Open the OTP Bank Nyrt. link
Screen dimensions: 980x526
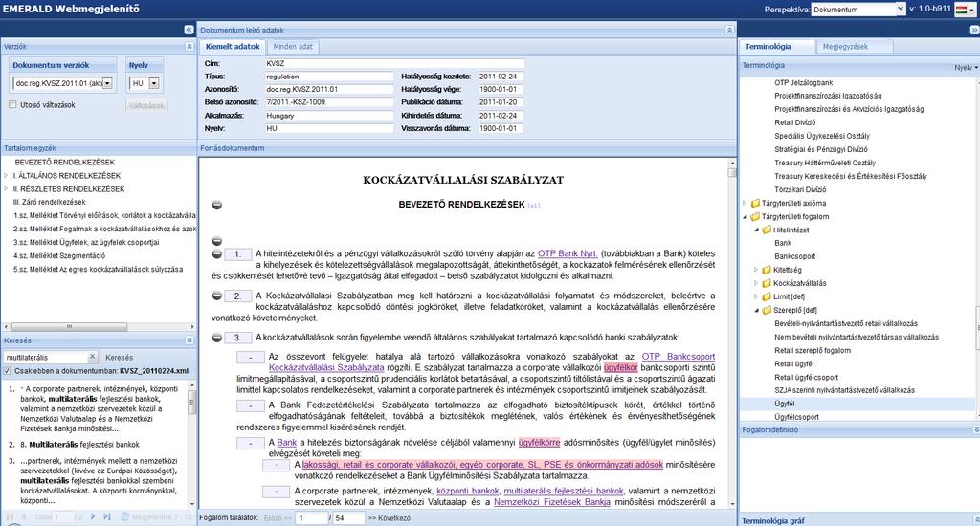pyautogui.click(x=568, y=253)
